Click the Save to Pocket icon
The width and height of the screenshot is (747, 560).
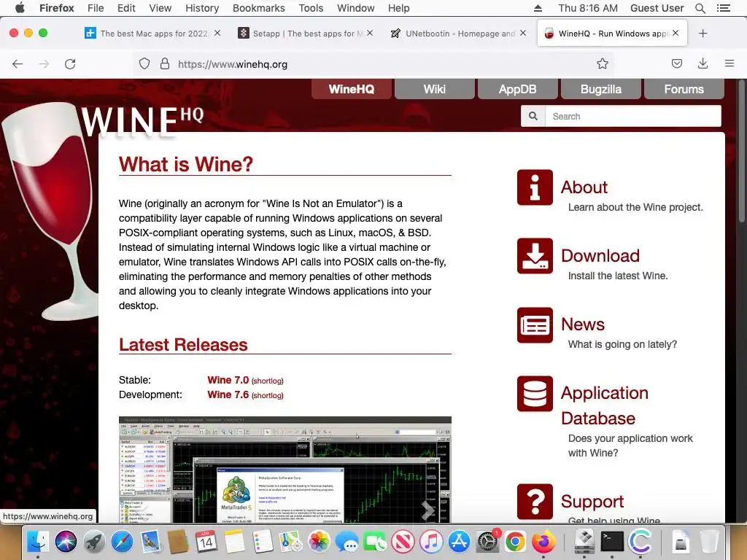pos(676,64)
